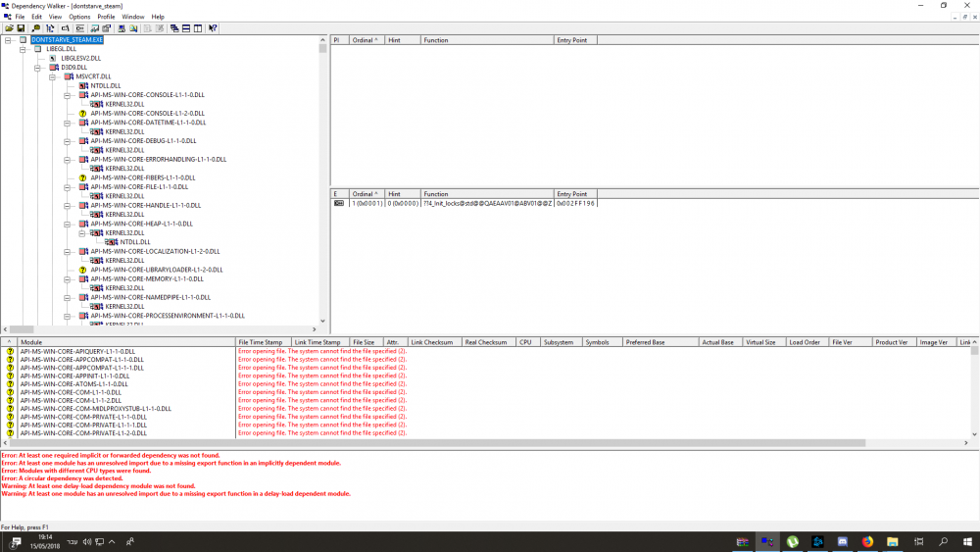980x552 pixels.
Task: Select API-MS-WIN-CORE-ATOMS-L1-1-0.DLL module row
Action: pos(73,384)
